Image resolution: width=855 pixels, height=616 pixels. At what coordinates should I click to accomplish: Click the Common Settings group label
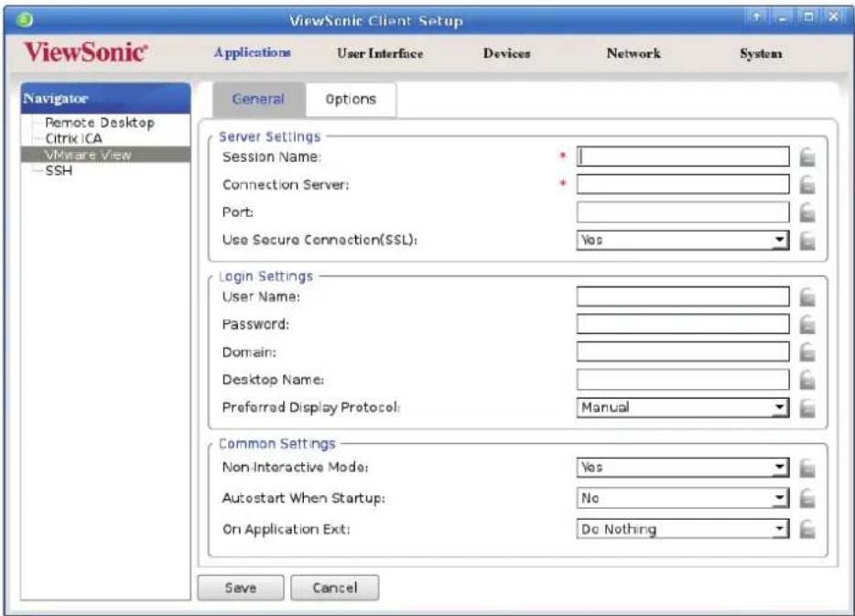[277, 444]
